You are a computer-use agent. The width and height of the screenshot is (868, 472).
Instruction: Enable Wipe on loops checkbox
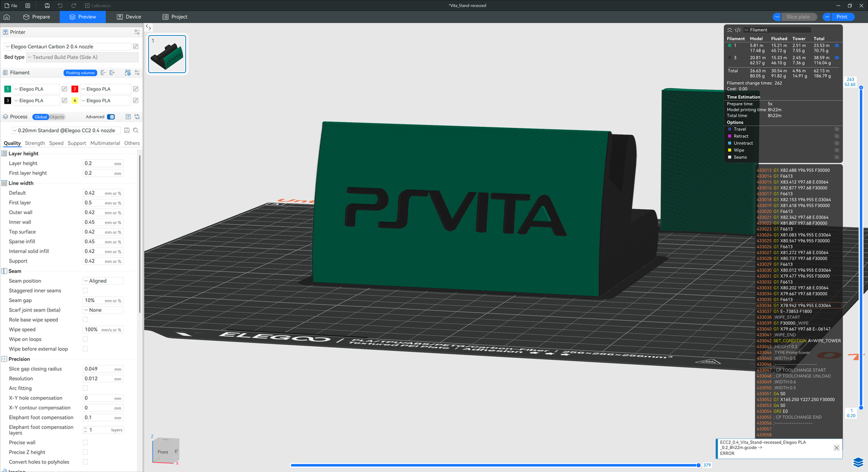[x=85, y=339]
